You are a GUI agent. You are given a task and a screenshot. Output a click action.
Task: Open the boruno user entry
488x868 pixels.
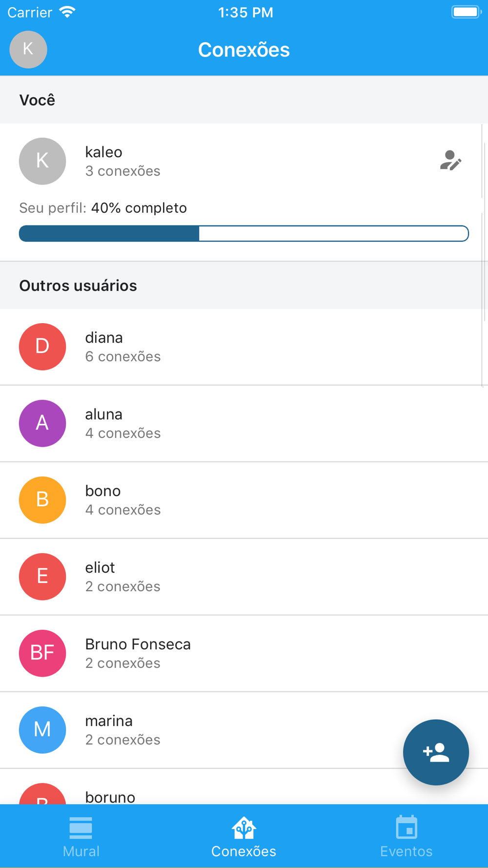click(244, 787)
